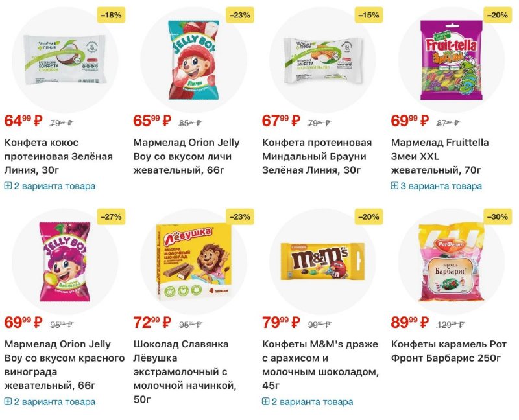The width and height of the screenshot is (519, 420).
Task: Expand 3 variants for Fruittella Змеи XXL
Action: point(437,186)
